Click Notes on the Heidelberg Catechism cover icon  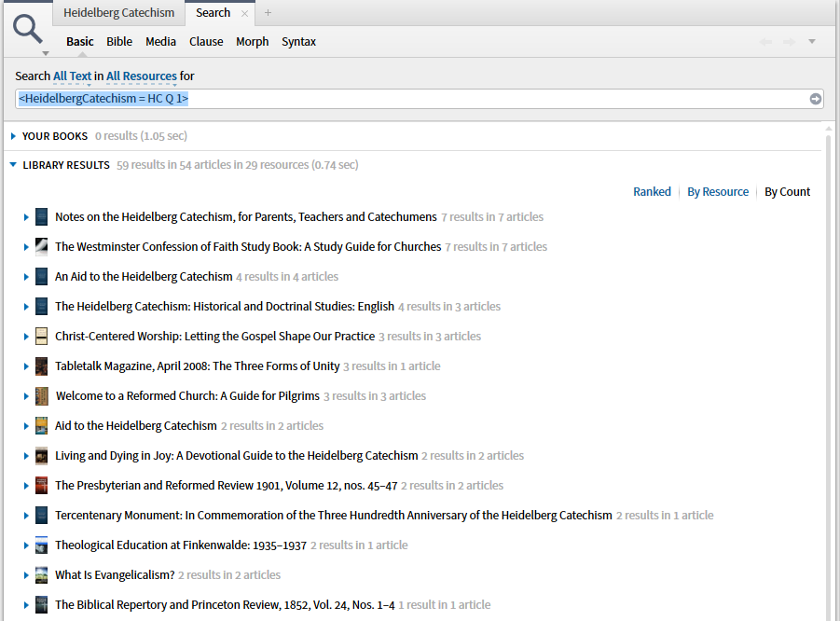41,217
